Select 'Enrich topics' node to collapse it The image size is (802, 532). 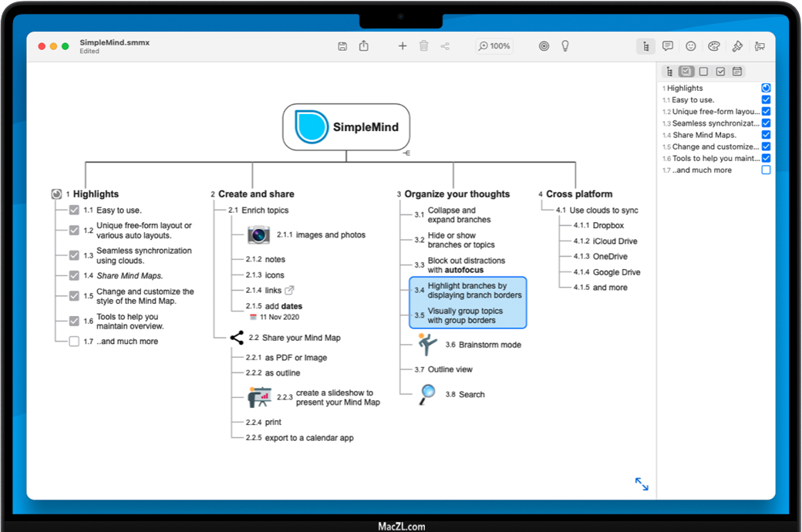(265, 210)
